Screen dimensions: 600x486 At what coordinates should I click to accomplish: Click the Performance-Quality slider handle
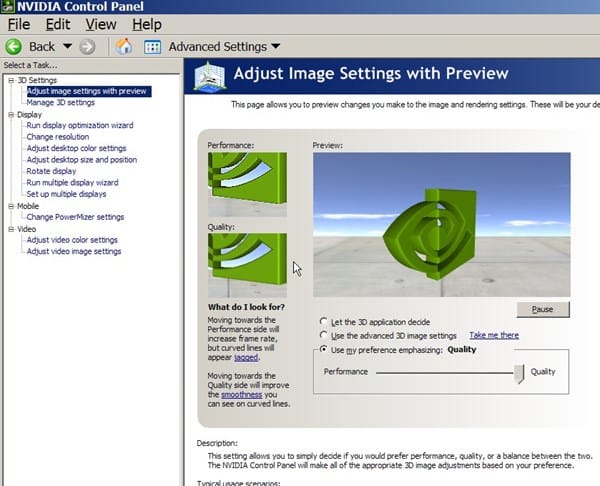coord(519,374)
